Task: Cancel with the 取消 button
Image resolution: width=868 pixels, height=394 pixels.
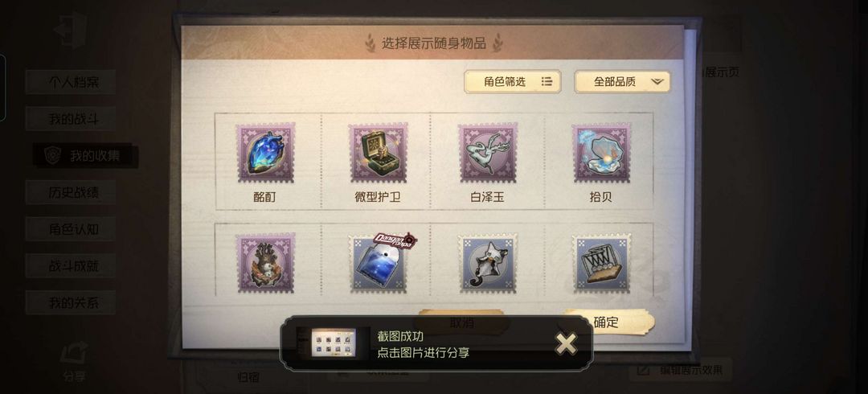Action: point(461,322)
